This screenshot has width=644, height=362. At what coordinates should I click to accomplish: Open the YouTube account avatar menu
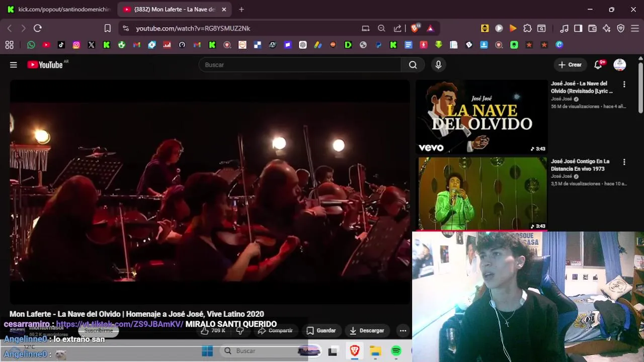(x=620, y=65)
